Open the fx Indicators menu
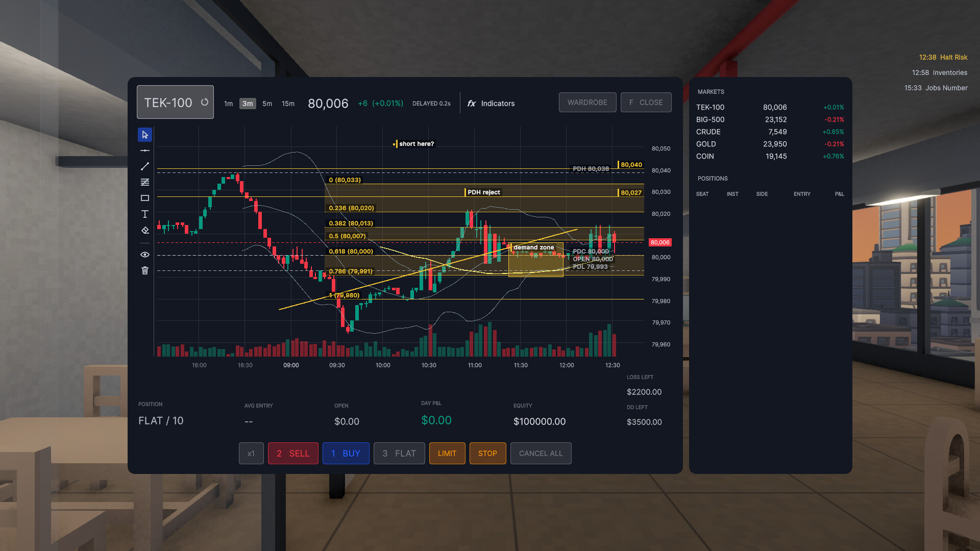Screen dimensions: 980x551 point(491,103)
